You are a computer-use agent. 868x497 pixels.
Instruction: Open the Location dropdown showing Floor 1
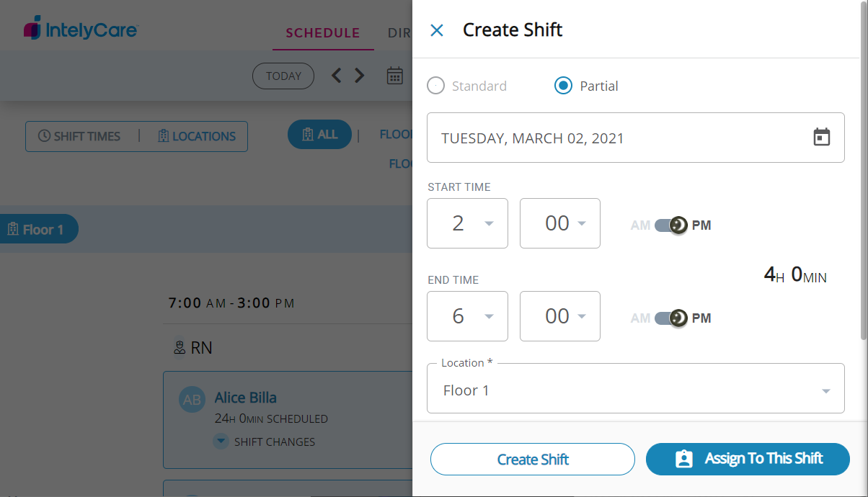(635, 390)
